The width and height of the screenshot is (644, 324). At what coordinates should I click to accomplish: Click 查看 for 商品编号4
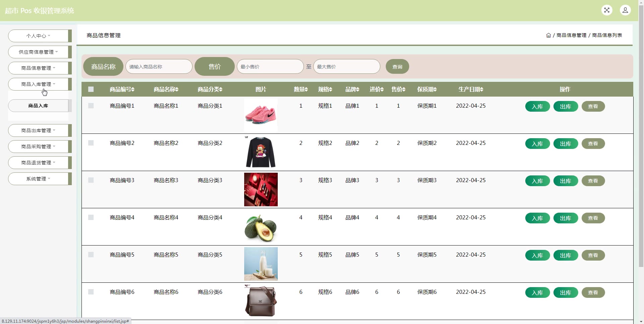593,218
